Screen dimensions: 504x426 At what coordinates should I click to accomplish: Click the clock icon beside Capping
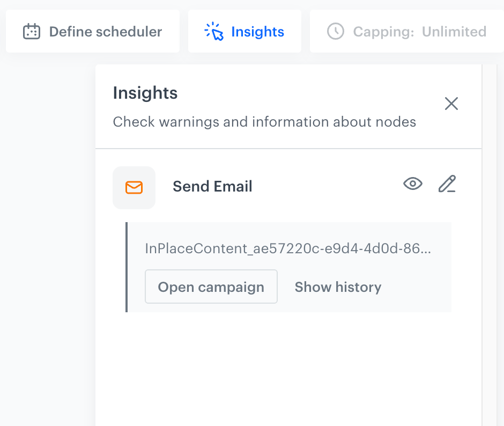[x=336, y=32]
